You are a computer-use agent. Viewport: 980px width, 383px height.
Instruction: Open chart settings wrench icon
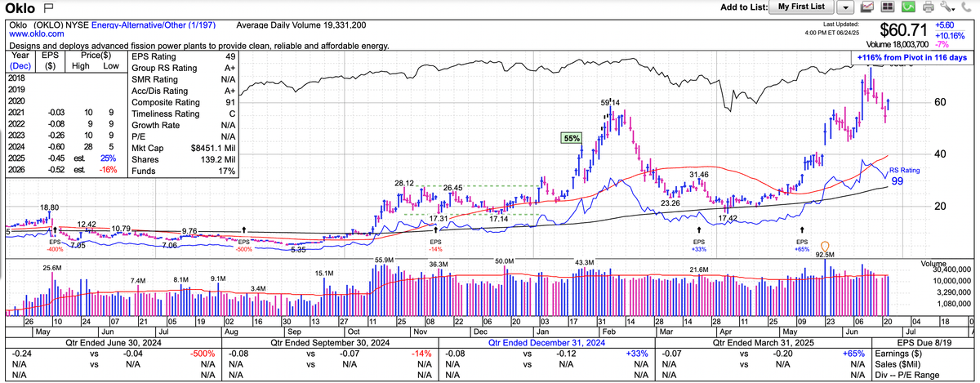[x=949, y=7]
